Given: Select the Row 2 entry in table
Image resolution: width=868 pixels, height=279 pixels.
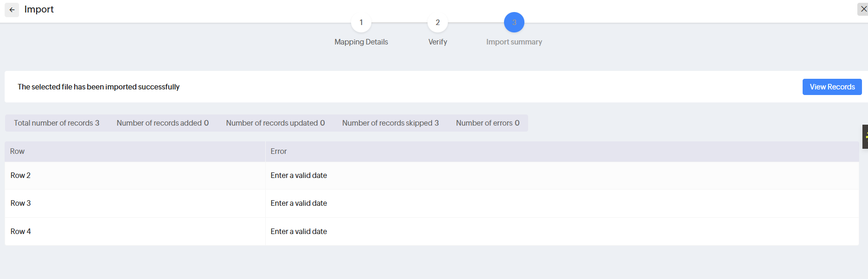Looking at the screenshot, I should [21, 175].
